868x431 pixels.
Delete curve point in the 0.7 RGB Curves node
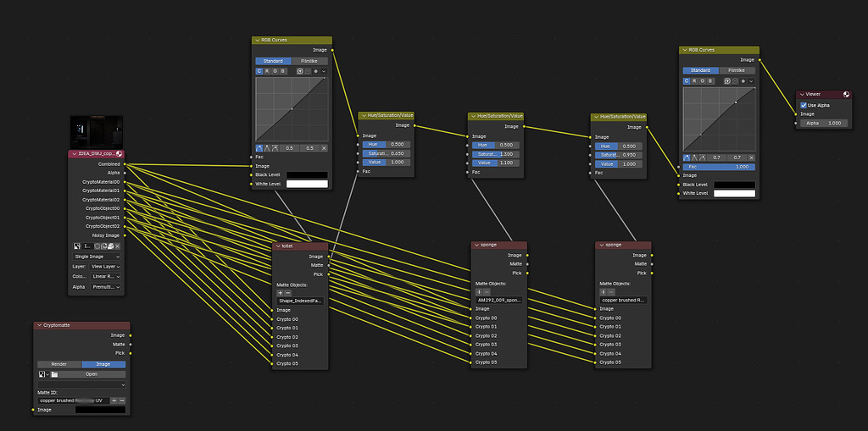point(751,157)
